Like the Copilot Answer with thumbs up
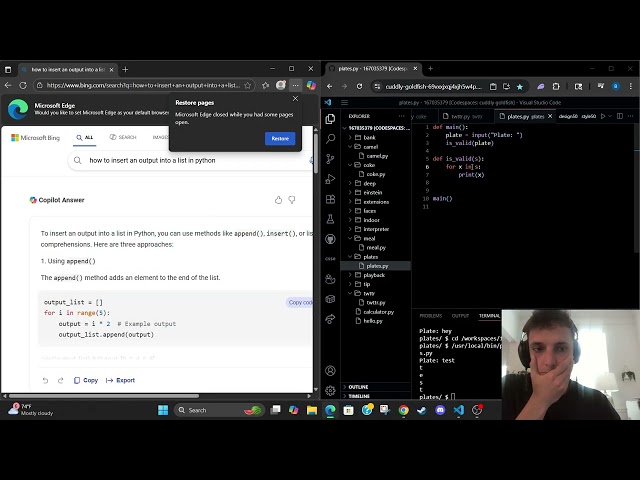 [x=278, y=200]
